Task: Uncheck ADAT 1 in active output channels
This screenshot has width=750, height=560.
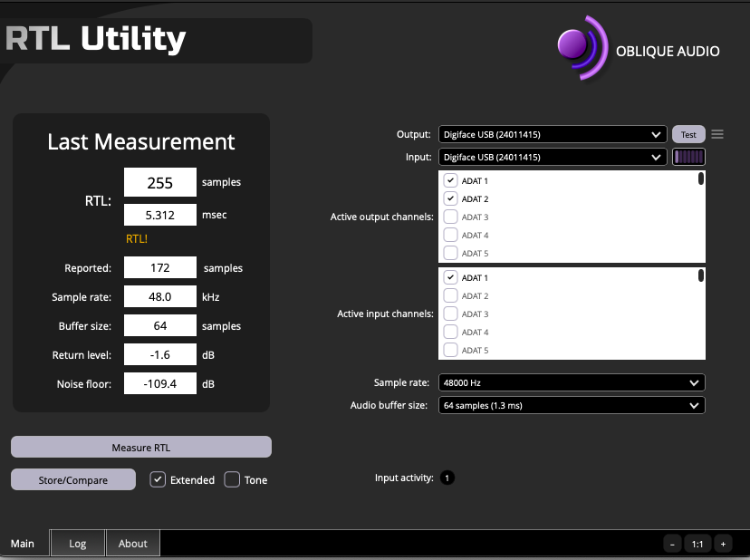Action: (450, 180)
